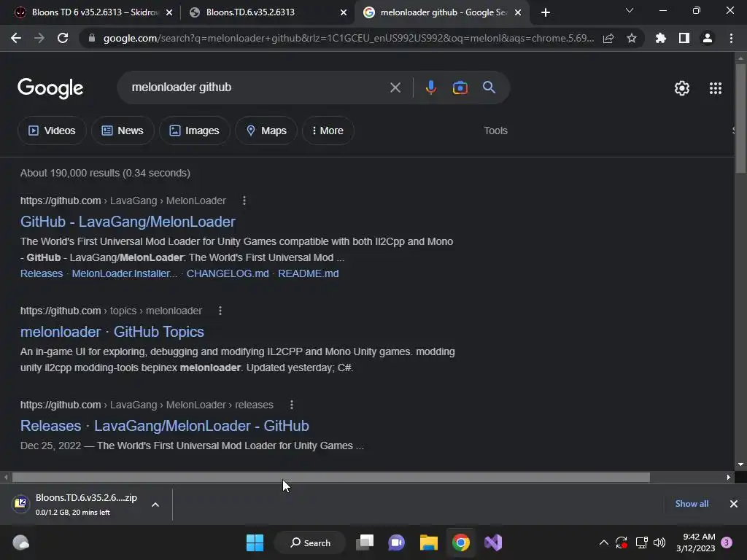Open taskbar Search box

pyautogui.click(x=310, y=542)
